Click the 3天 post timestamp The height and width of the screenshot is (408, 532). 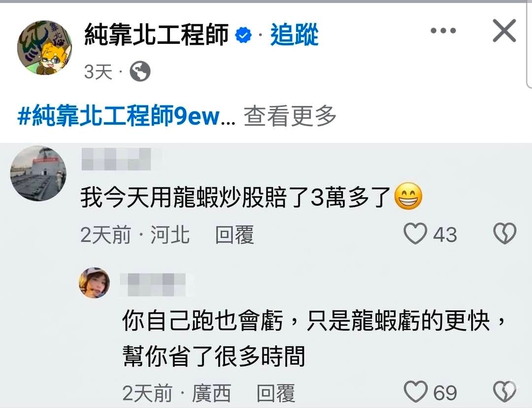pyautogui.click(x=98, y=71)
